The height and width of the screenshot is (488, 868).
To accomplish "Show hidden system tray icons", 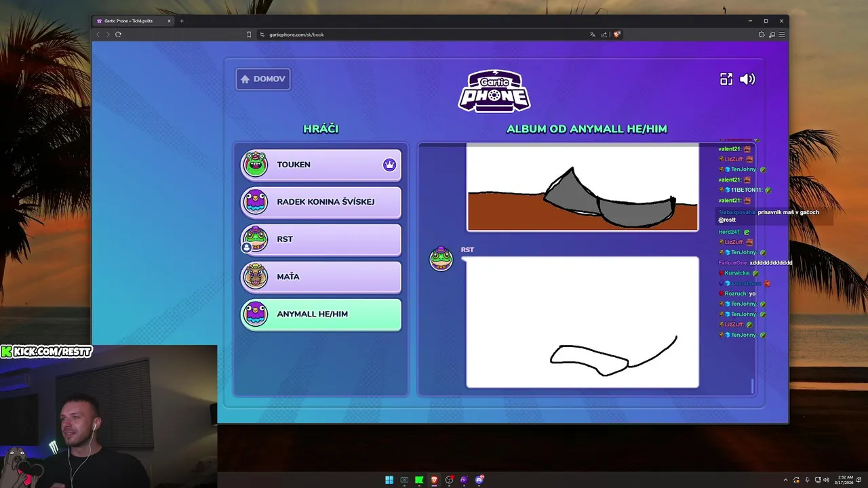I will [x=786, y=480].
